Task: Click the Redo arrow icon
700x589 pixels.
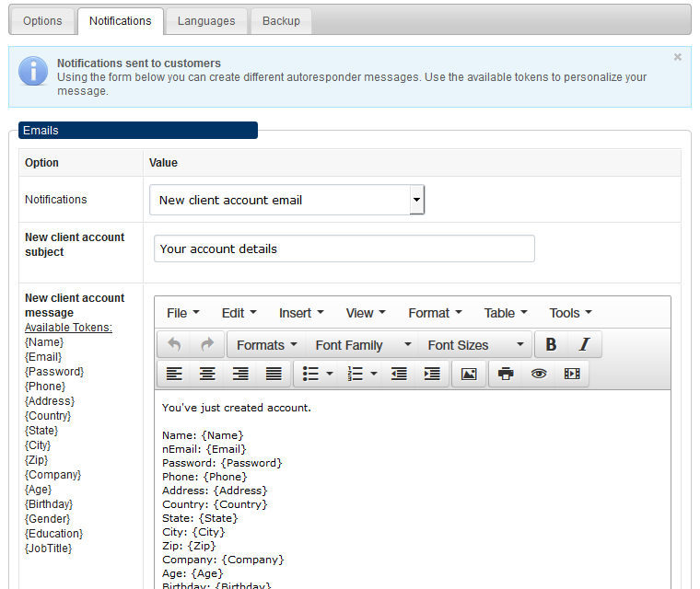Action: click(207, 344)
